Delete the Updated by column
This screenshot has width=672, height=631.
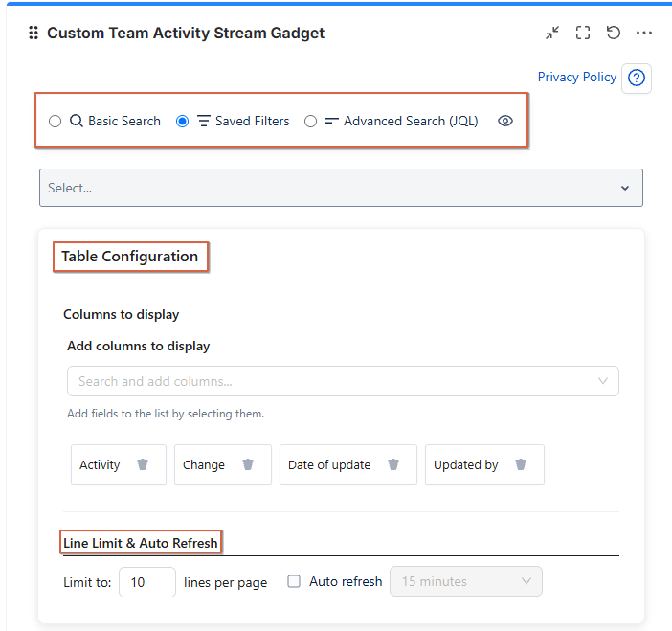[521, 464]
